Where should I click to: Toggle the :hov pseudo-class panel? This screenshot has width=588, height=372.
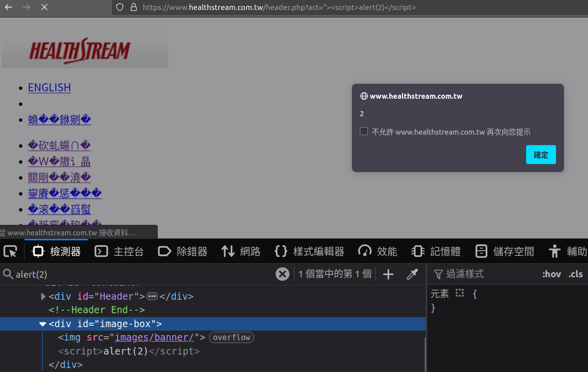[x=551, y=274]
